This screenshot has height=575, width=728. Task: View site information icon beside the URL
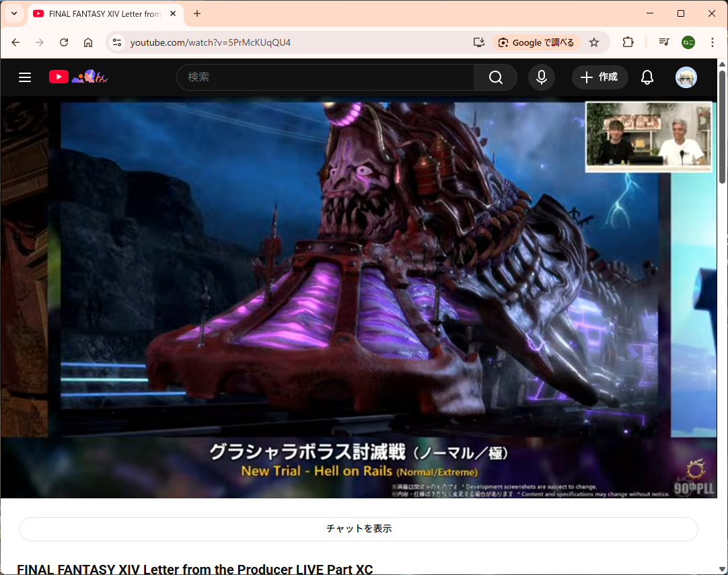pyautogui.click(x=117, y=42)
